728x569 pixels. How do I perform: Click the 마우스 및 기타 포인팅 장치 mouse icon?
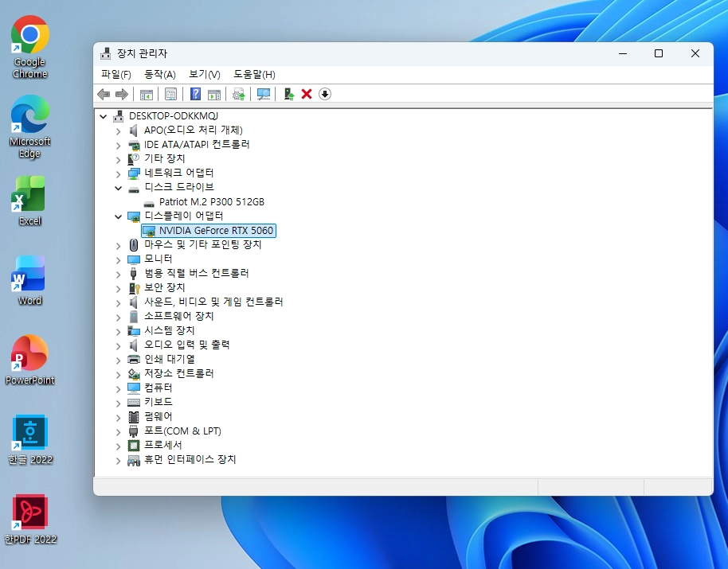134,245
